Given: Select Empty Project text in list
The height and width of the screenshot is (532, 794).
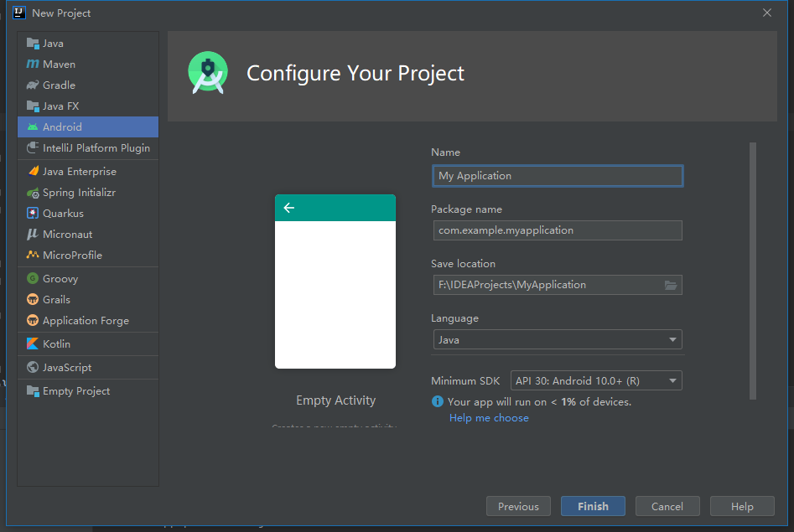Looking at the screenshot, I should click(x=76, y=391).
